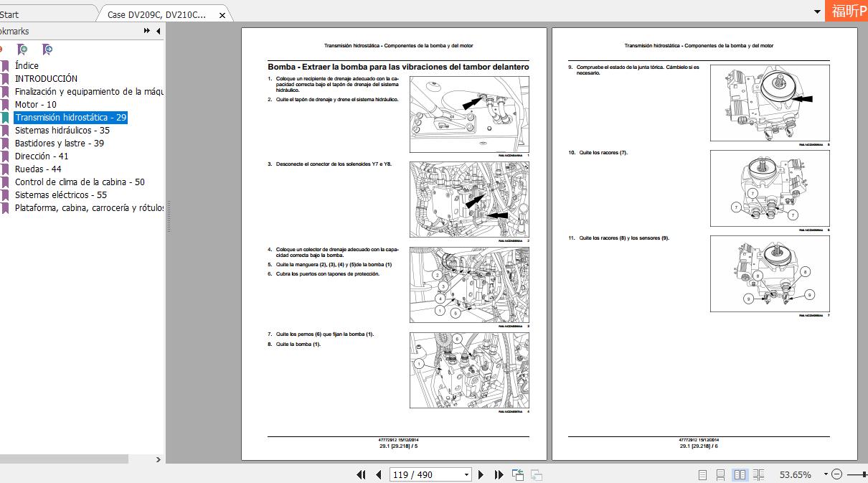Open the tab list dropdown arrow
This screenshot has height=483, width=868.
tap(817, 12)
